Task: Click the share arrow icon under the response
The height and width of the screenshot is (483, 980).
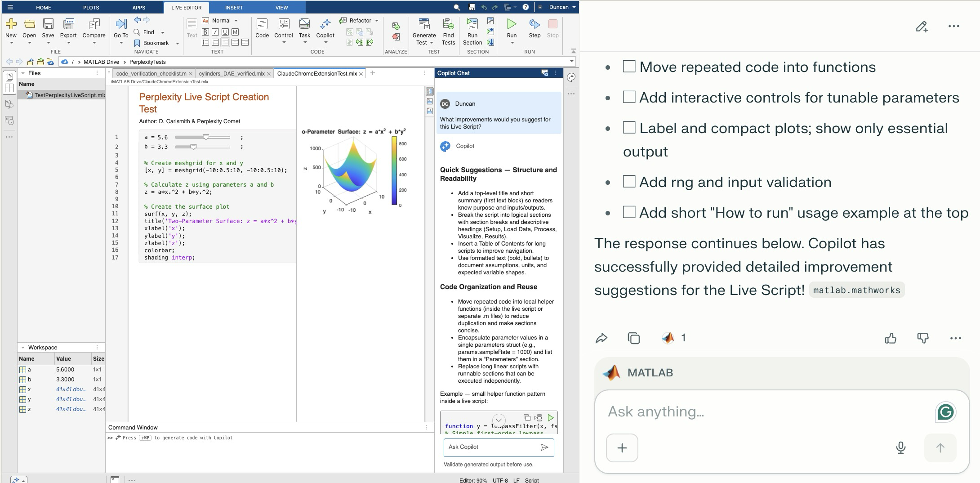Action: point(601,338)
